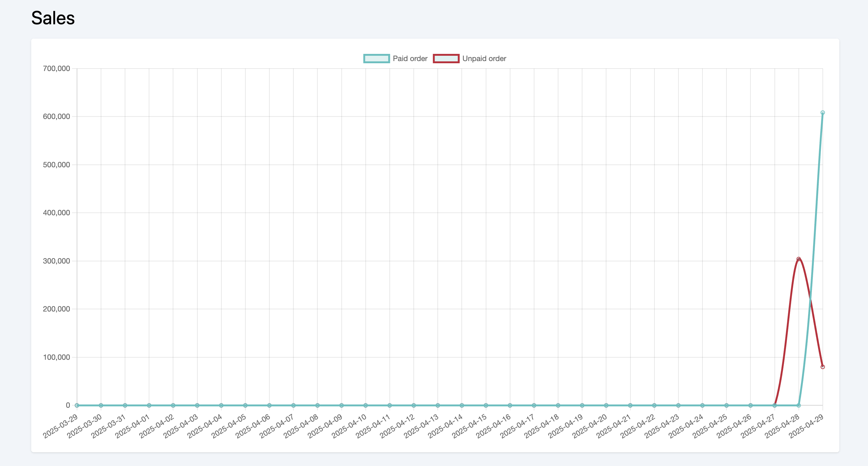The height and width of the screenshot is (466, 868).
Task: Click the 300,000 y-axis label
Action: click(x=56, y=261)
